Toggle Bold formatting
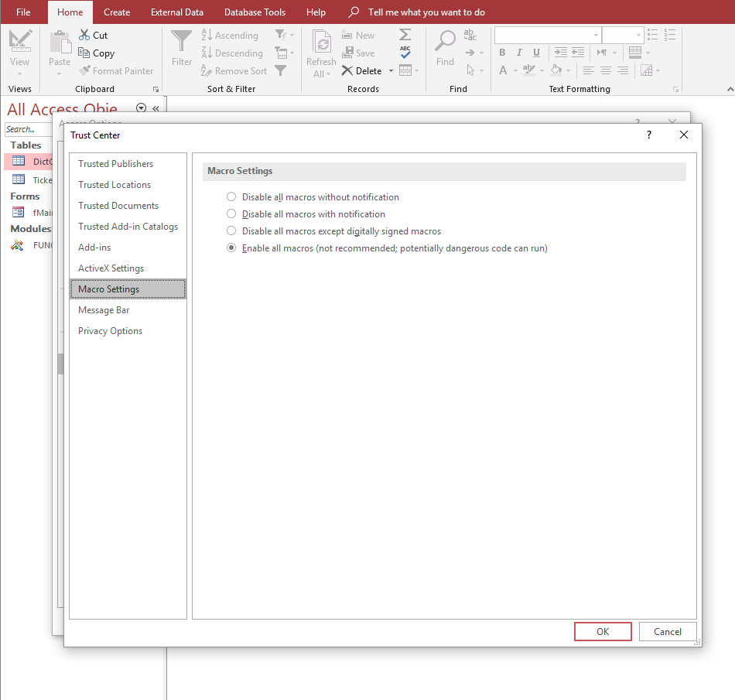This screenshot has height=700, width=735. 502,53
